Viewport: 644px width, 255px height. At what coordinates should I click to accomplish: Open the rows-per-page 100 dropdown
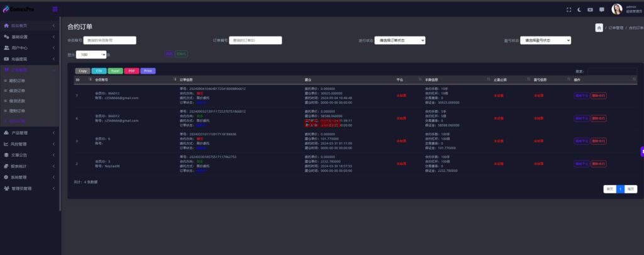pyautogui.click(x=91, y=54)
